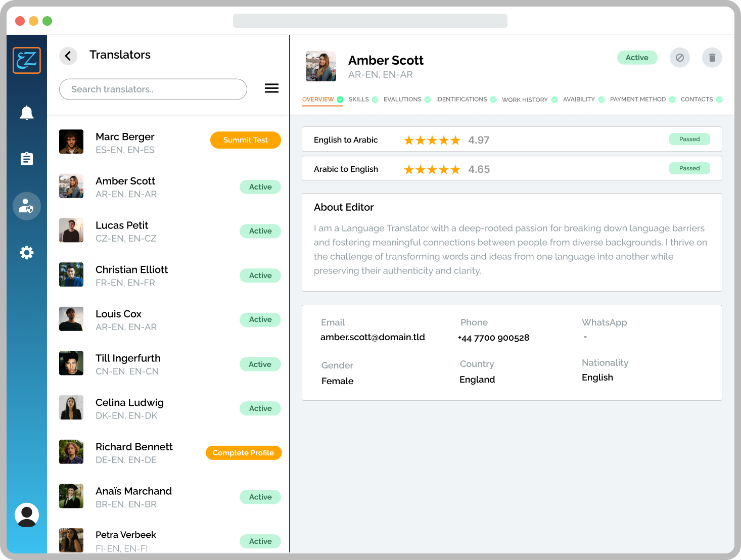This screenshot has width=741, height=560.
Task: Open the clipboard tasks icon in sidebar
Action: pyautogui.click(x=27, y=159)
